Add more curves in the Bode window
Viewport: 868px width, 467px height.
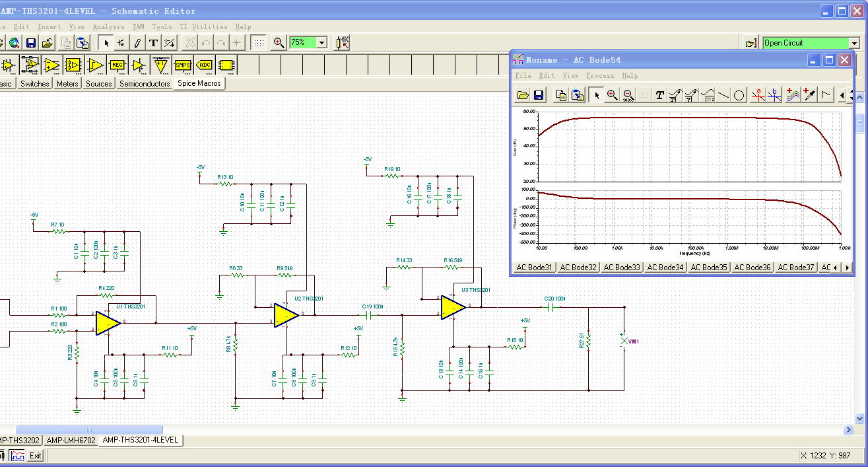point(791,95)
